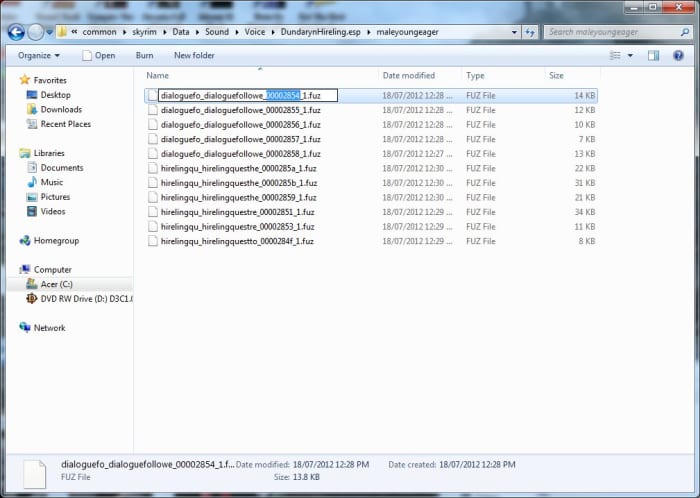Click the Open toolbar button
The width and height of the screenshot is (700, 498).
coord(99,56)
